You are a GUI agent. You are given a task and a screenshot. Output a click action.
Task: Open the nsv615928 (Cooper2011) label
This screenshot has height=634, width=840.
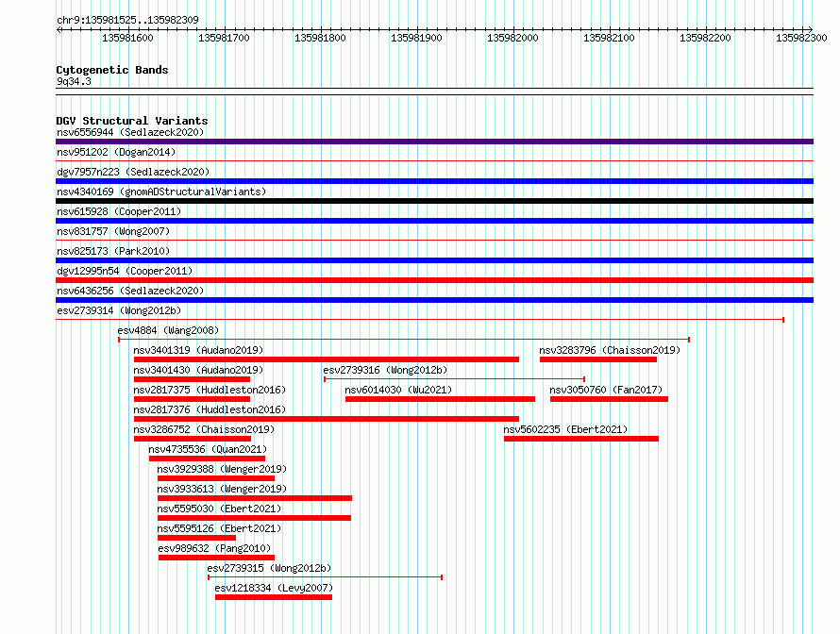[x=119, y=211]
